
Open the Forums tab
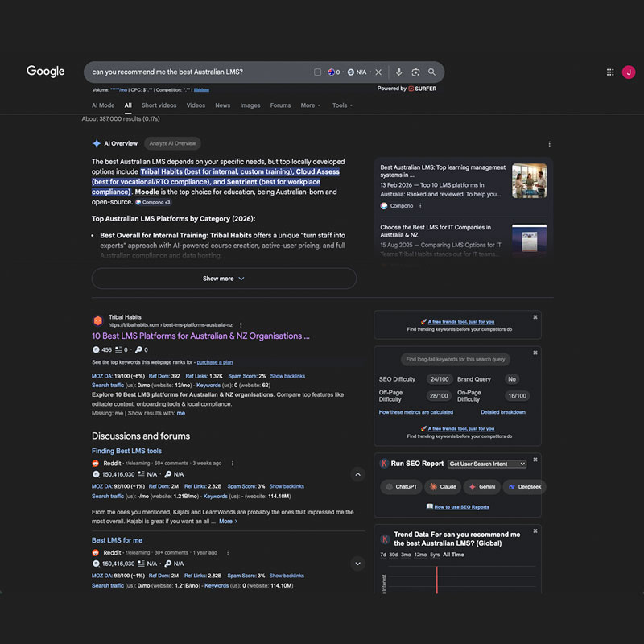[280, 105]
